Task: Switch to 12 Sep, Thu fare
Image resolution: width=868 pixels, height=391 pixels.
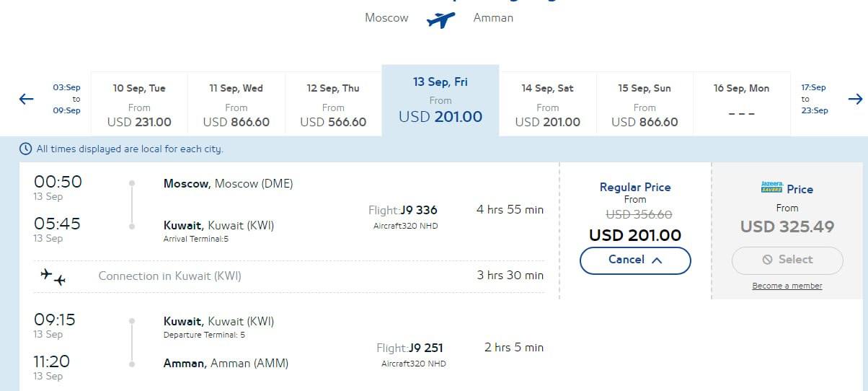Action: click(x=332, y=105)
